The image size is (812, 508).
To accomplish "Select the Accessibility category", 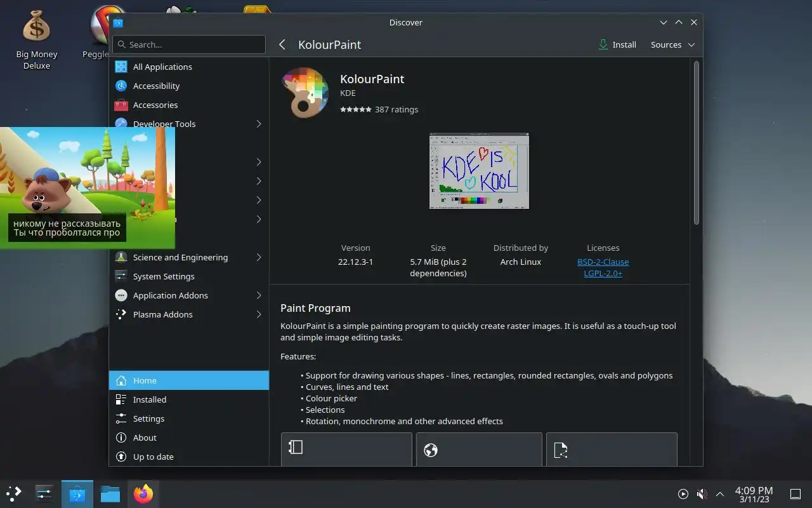I will tap(189, 86).
